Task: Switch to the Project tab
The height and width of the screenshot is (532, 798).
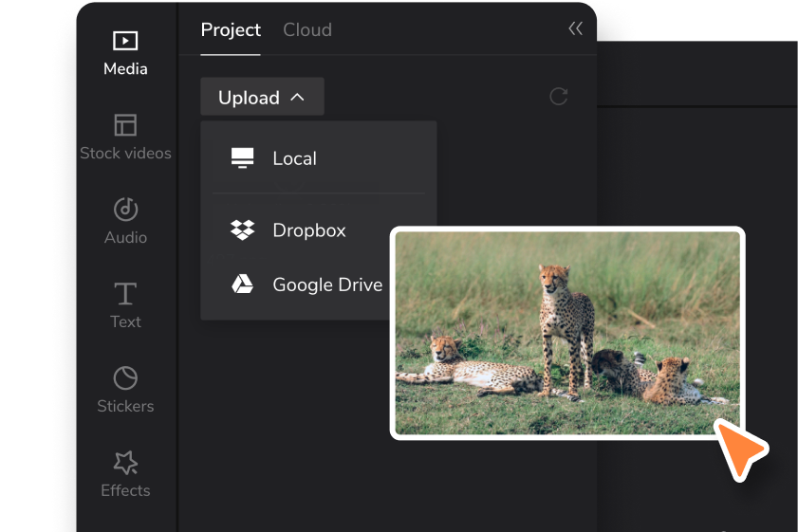Action: point(231,29)
